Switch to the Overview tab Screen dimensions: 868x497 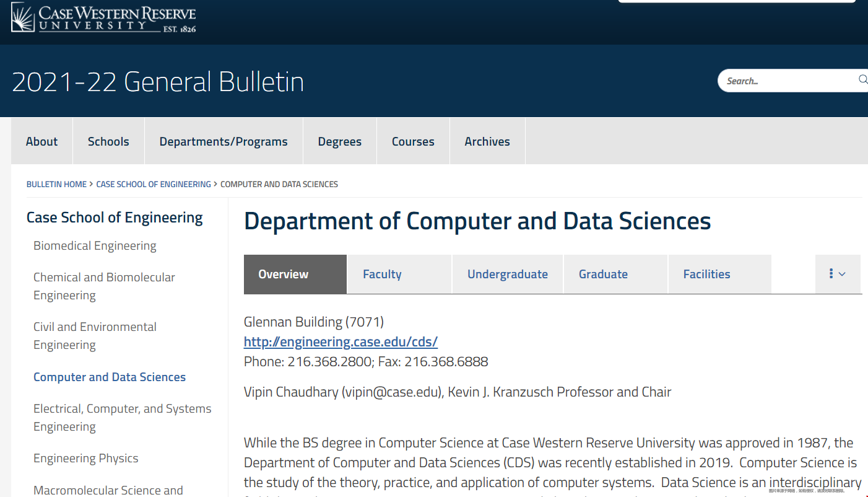(295, 274)
